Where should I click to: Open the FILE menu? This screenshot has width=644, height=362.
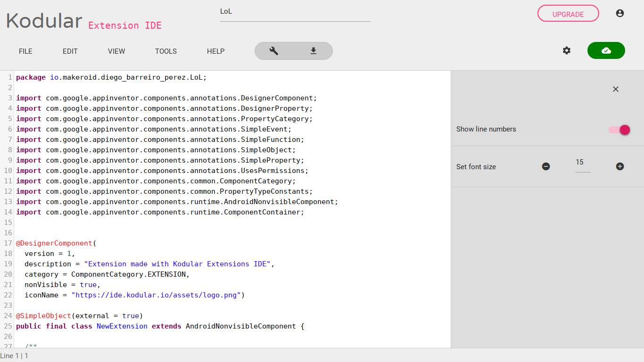coord(25,51)
